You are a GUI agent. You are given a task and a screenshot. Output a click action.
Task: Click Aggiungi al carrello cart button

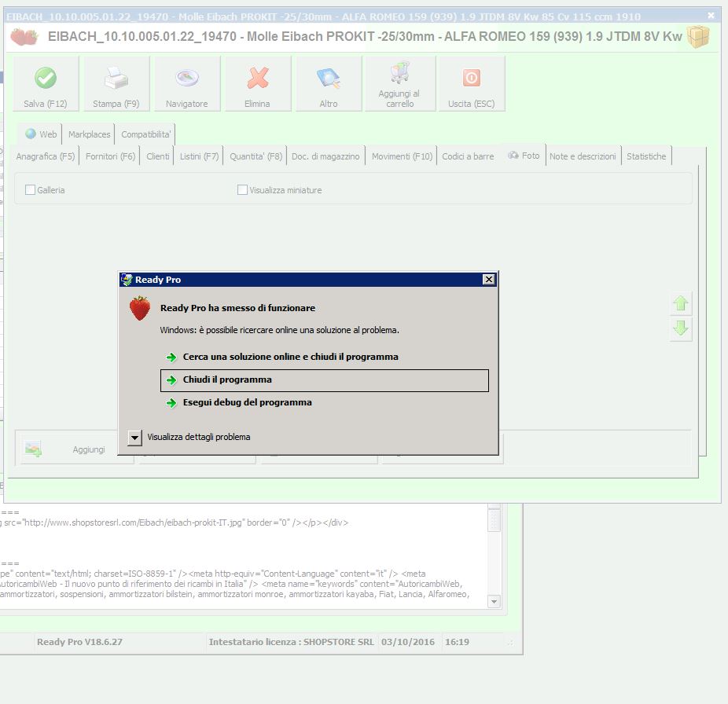coord(399,83)
